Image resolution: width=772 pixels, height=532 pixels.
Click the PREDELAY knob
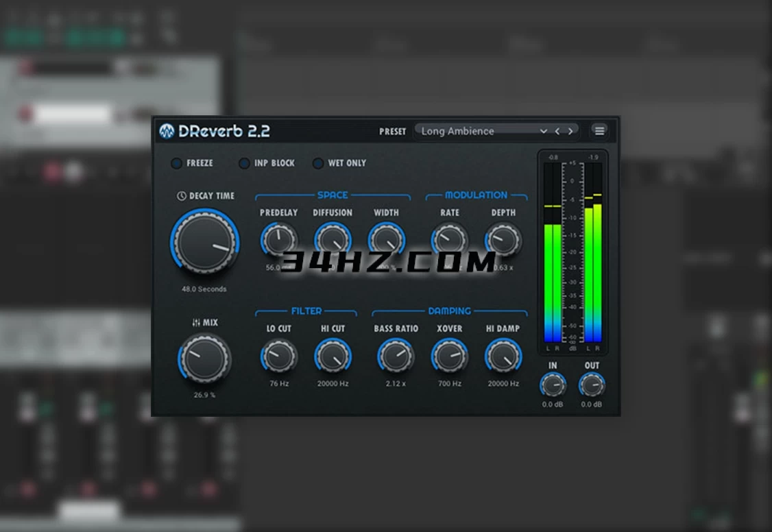(x=278, y=239)
